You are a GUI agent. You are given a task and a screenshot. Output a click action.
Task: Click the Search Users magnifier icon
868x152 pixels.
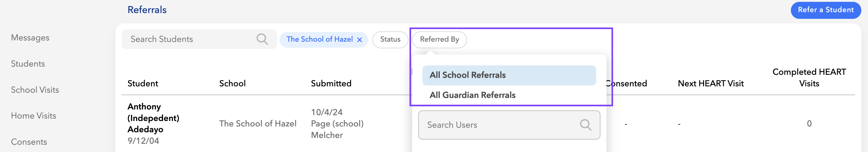click(585, 125)
